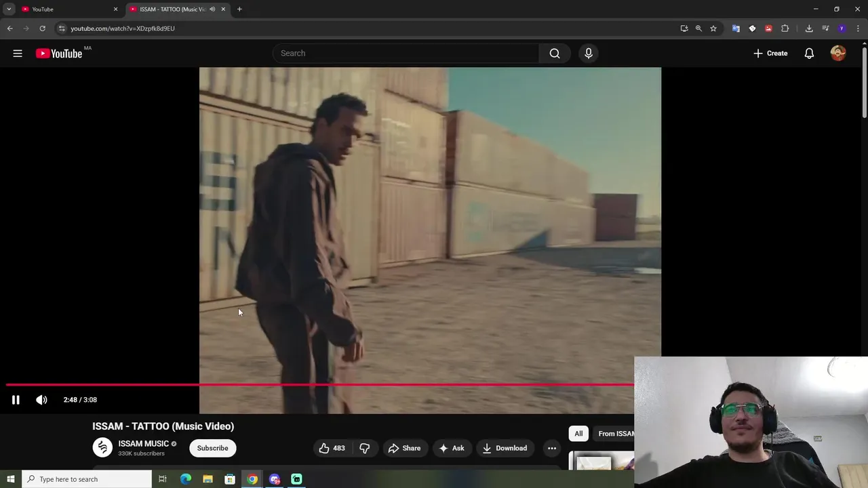Screen dimensions: 868x488
Task: Dislike the video with thumbs down
Action: [x=365, y=448]
